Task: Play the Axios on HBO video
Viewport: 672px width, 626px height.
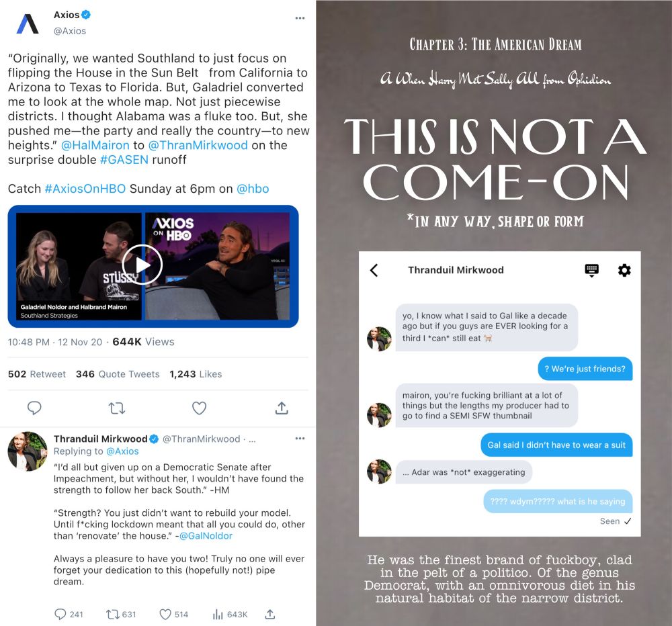Action: pyautogui.click(x=142, y=265)
